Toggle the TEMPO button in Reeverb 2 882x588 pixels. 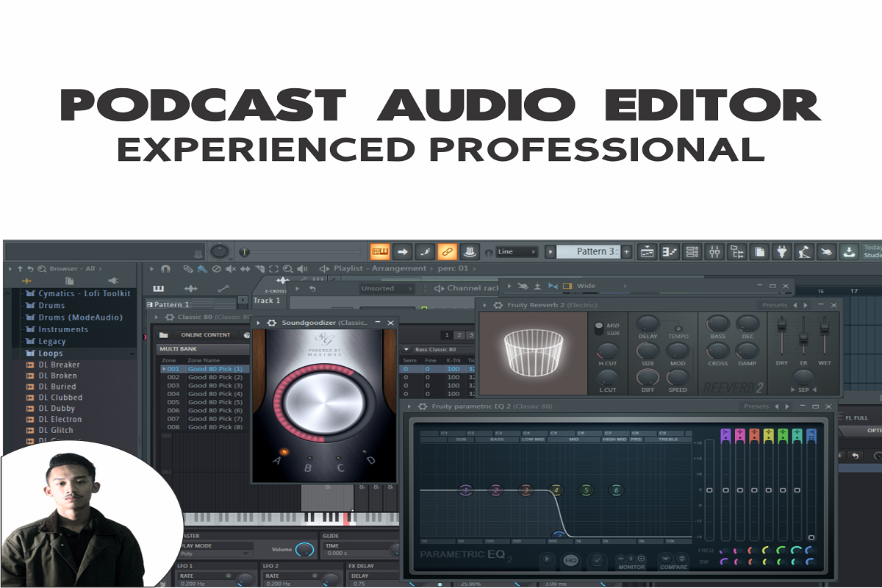678,329
